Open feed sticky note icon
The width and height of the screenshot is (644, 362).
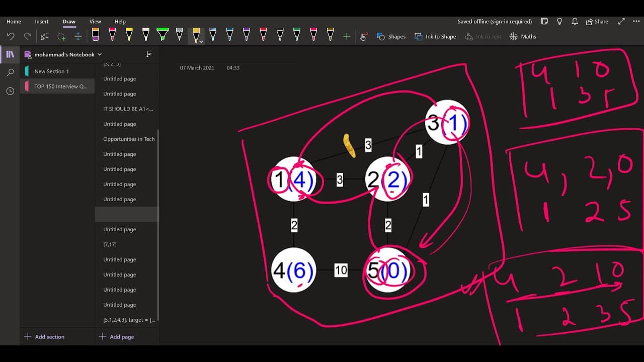[x=544, y=22]
